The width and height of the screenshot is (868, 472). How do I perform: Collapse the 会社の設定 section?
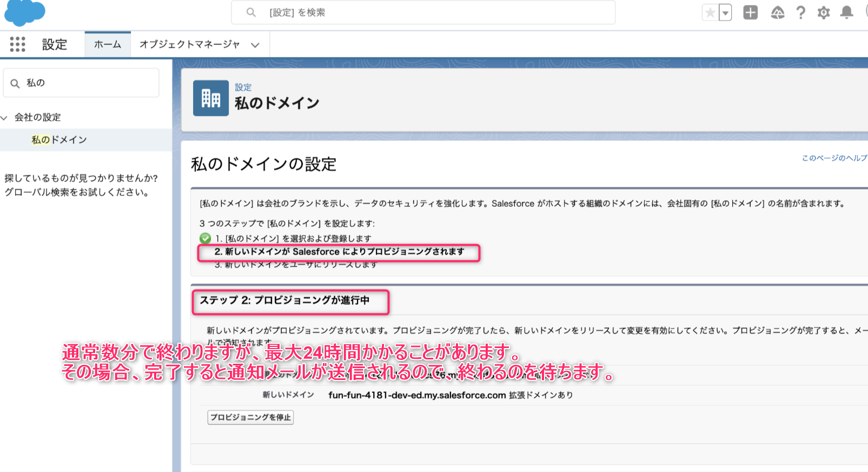4,117
